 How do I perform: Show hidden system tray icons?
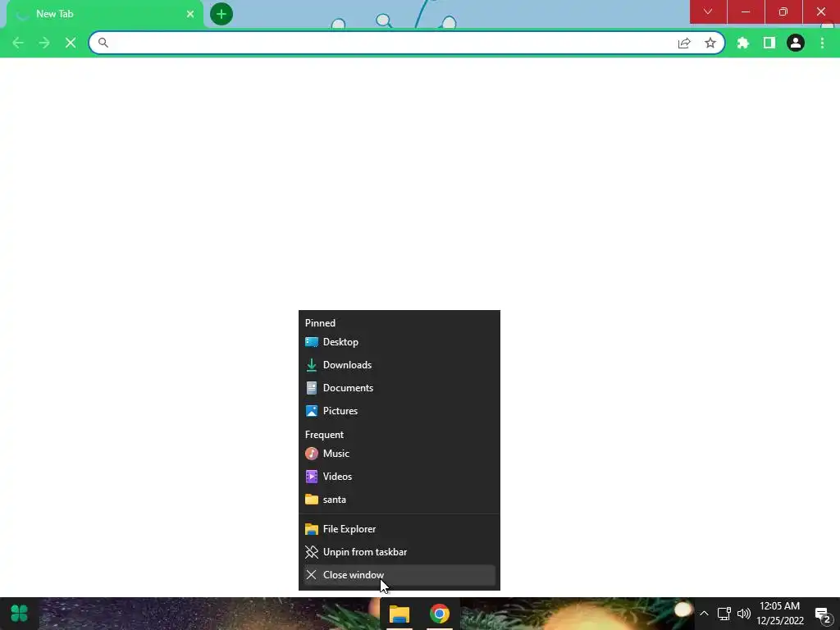click(704, 614)
